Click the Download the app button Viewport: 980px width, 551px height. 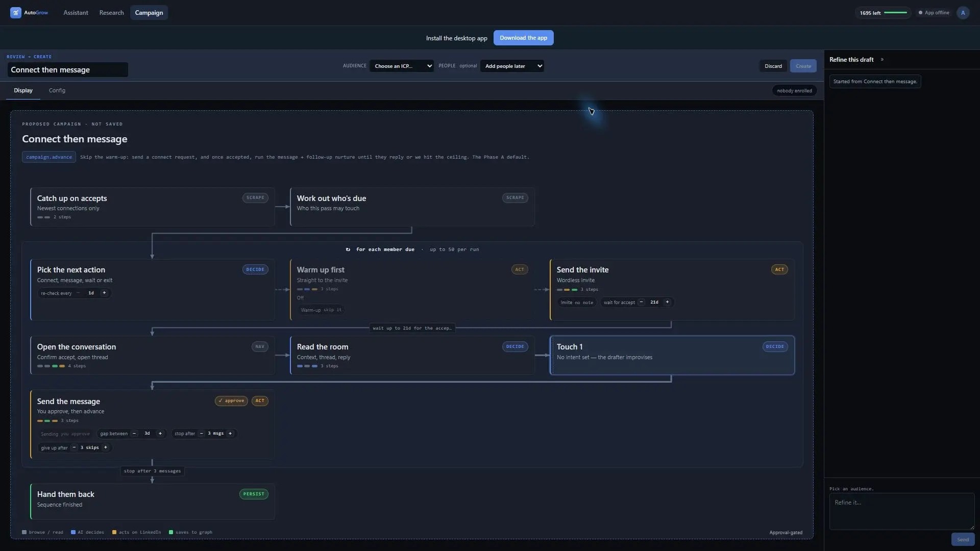click(x=523, y=38)
